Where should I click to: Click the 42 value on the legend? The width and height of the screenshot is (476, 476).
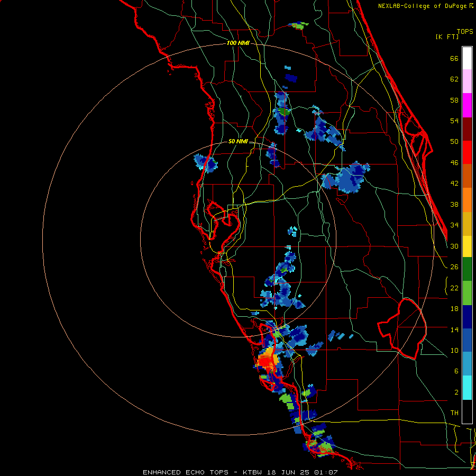point(454,184)
